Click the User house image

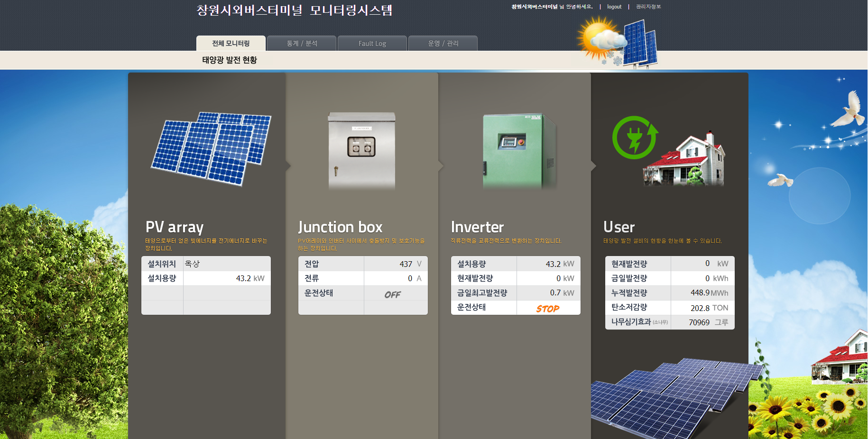684,159
